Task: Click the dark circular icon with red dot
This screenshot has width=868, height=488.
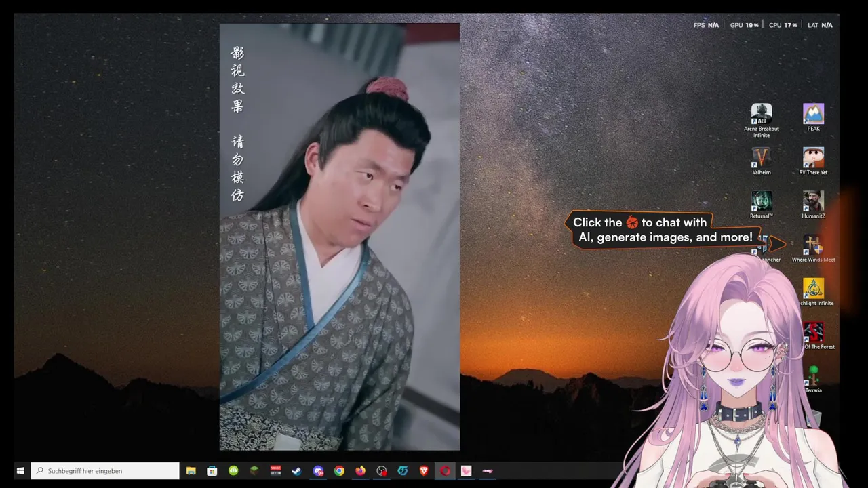Action: 381,471
